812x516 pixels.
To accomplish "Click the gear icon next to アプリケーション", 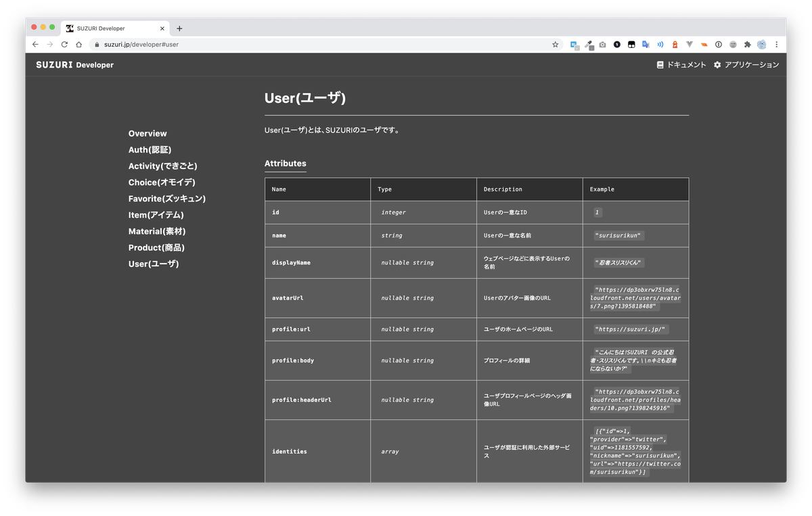I will [x=717, y=65].
